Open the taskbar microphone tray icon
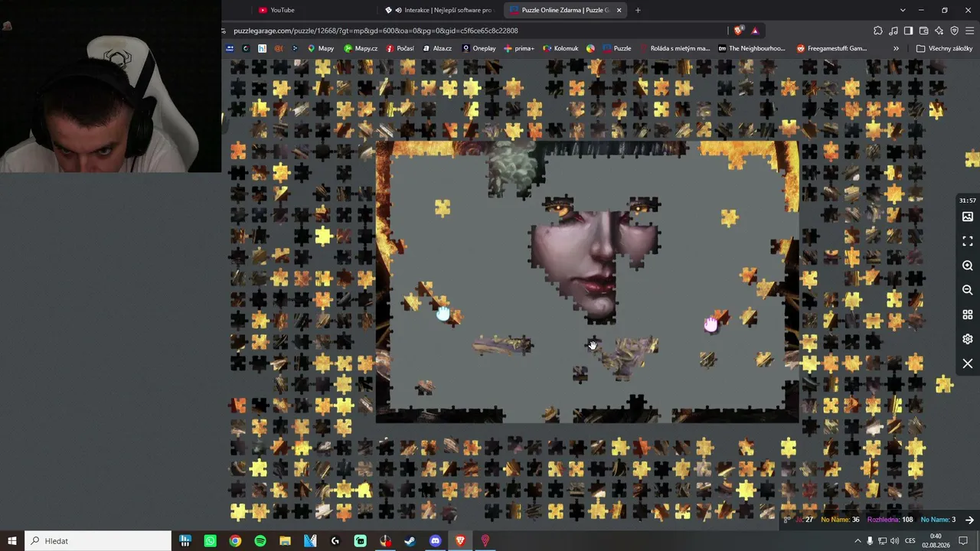 (870, 541)
